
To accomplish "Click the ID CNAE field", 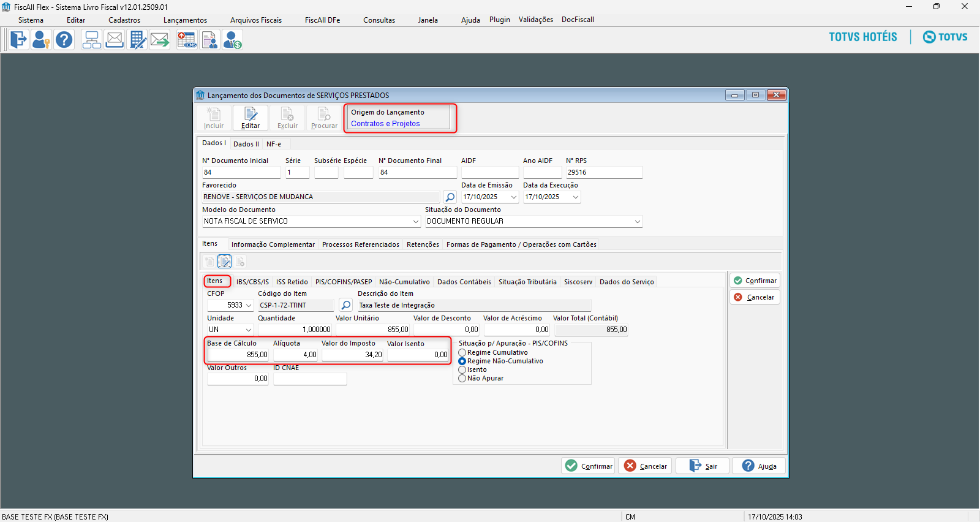I will point(310,379).
